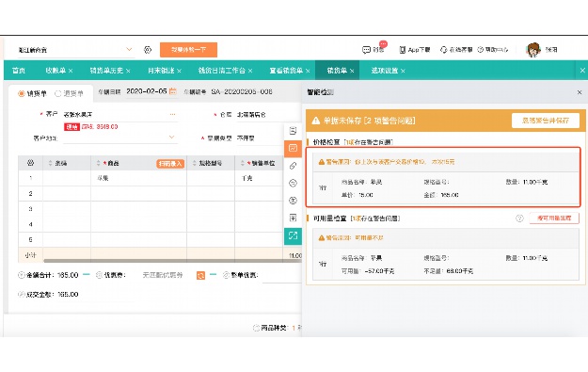
Task: Expand the company name dropdown
Action: tap(129, 50)
